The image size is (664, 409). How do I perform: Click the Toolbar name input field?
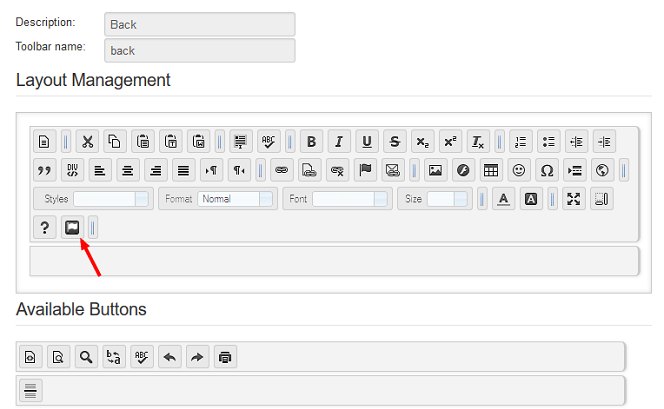tap(199, 50)
